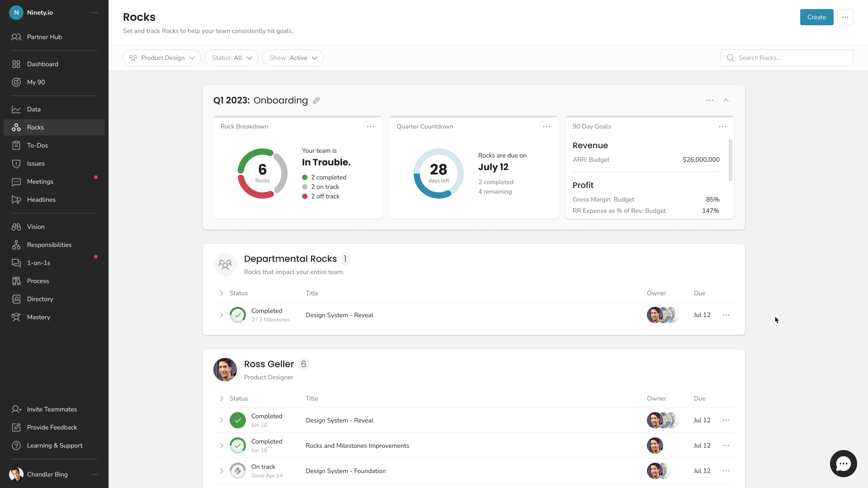Open 90 Day Goals card options menu
This screenshot has height=488, width=868.
click(x=722, y=127)
